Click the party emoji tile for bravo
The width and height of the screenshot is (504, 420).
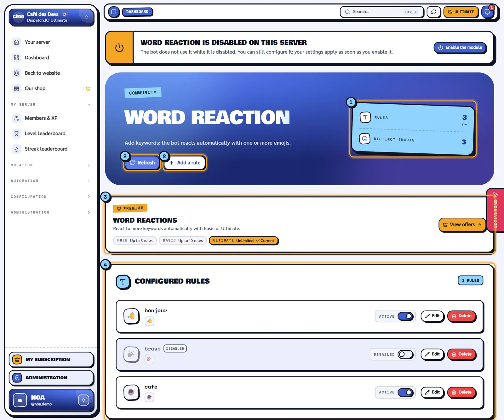click(x=132, y=354)
